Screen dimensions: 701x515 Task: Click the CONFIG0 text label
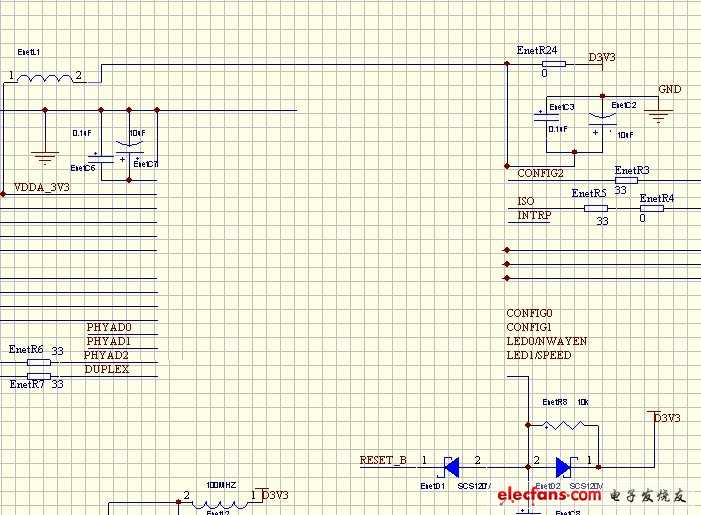529,313
